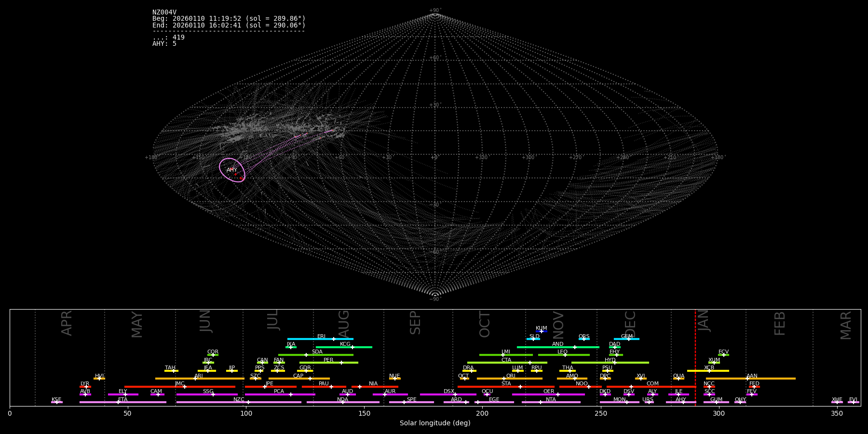Click the MAY month label

pos(137,325)
